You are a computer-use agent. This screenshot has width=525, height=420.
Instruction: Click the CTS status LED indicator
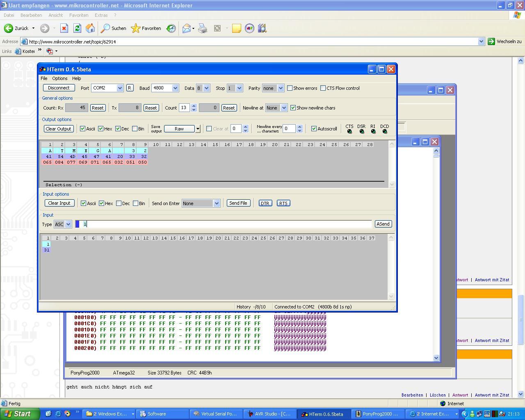point(349,131)
